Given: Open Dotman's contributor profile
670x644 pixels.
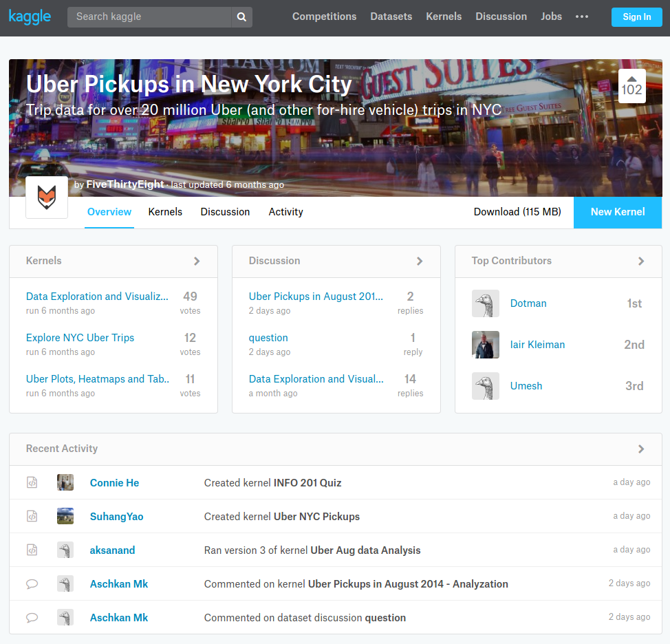Looking at the screenshot, I should 528,303.
